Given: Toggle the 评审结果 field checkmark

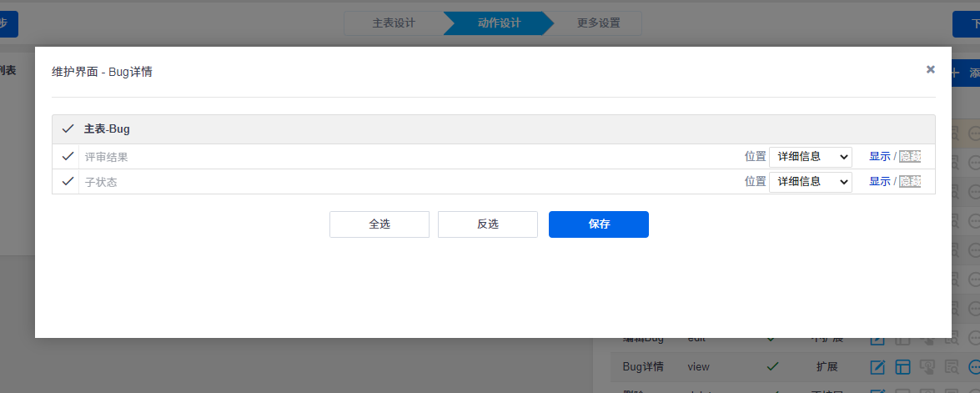Looking at the screenshot, I should point(68,156).
